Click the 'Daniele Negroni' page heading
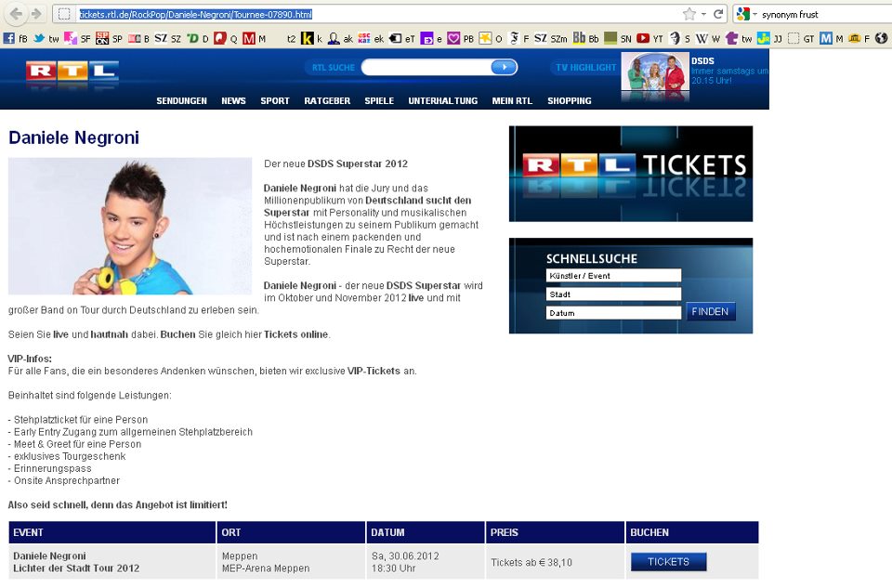This screenshot has height=588, width=892. (74, 137)
